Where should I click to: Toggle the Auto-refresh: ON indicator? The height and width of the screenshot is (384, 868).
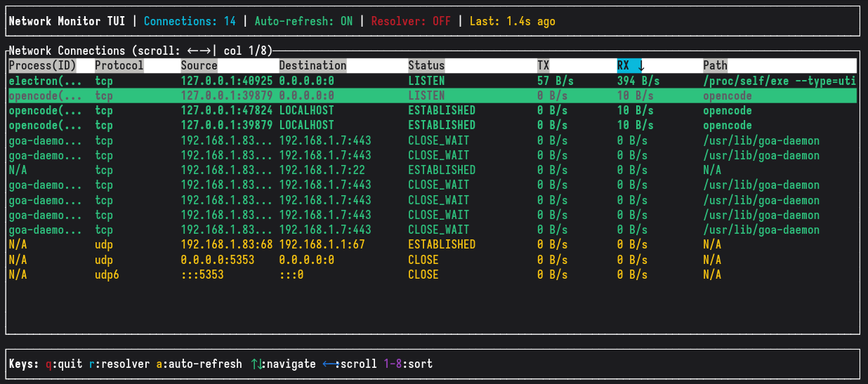(x=303, y=21)
